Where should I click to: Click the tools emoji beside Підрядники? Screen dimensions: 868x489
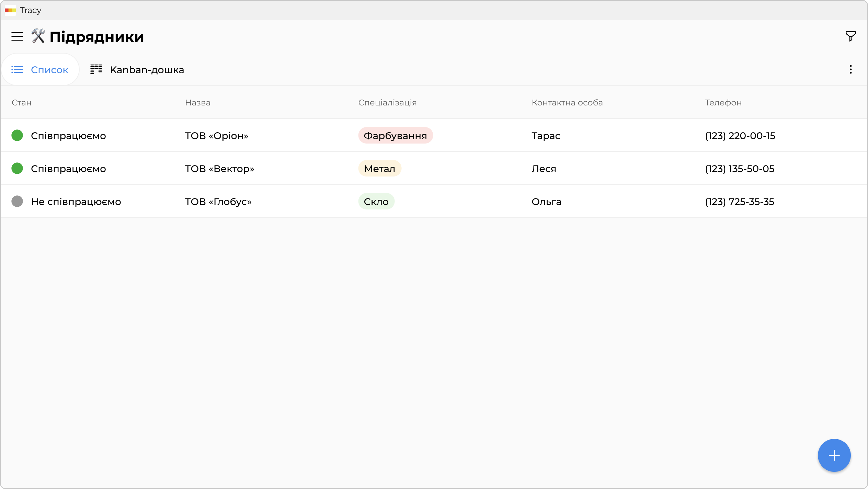(38, 36)
